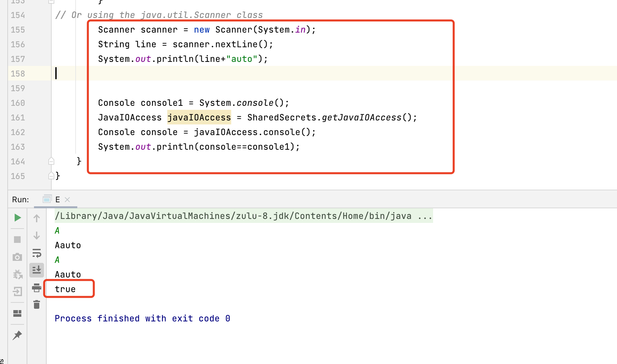Click the getJavaIOAccess method call

tap(361, 117)
